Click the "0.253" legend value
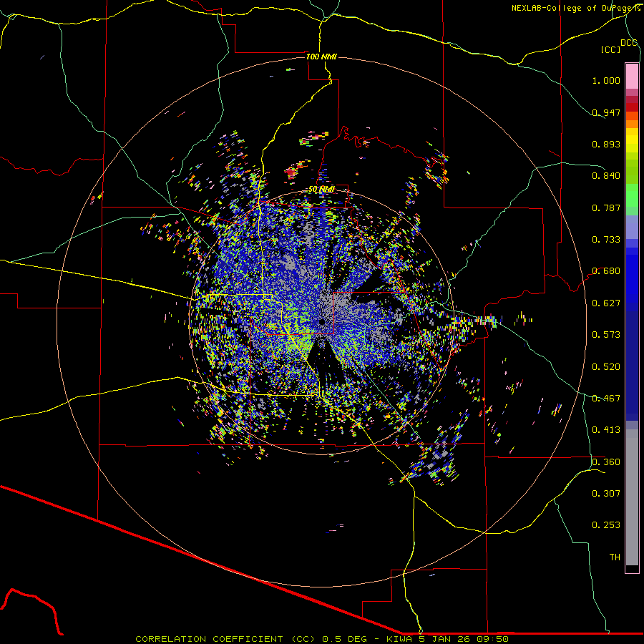 pyautogui.click(x=606, y=525)
